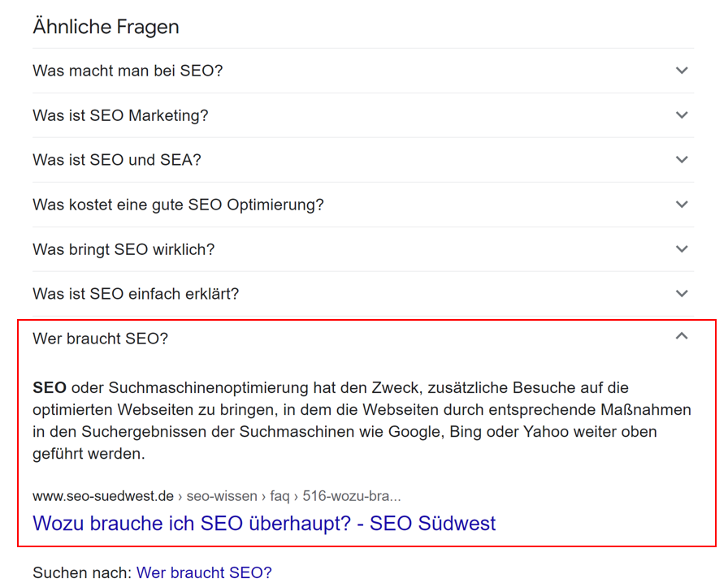Click the chevron for "Was ist SEO und SEA?"
The width and height of the screenshot is (728, 587).
click(x=682, y=160)
